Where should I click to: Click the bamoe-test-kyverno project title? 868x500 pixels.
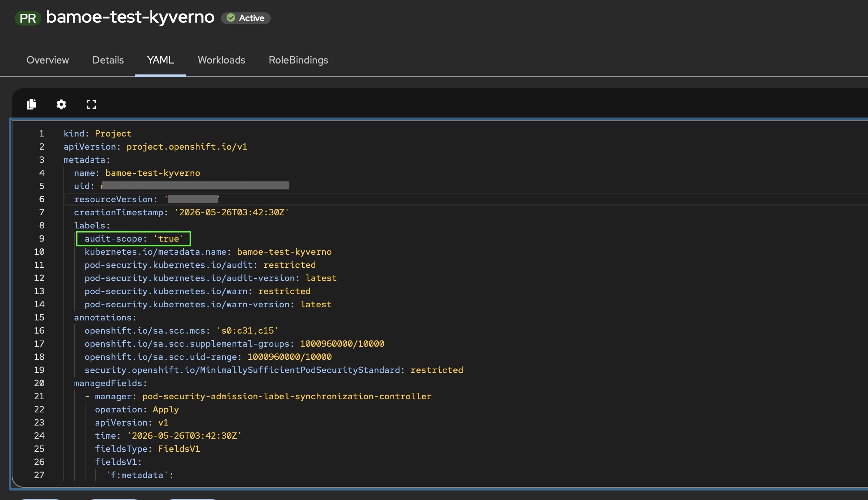pos(130,17)
